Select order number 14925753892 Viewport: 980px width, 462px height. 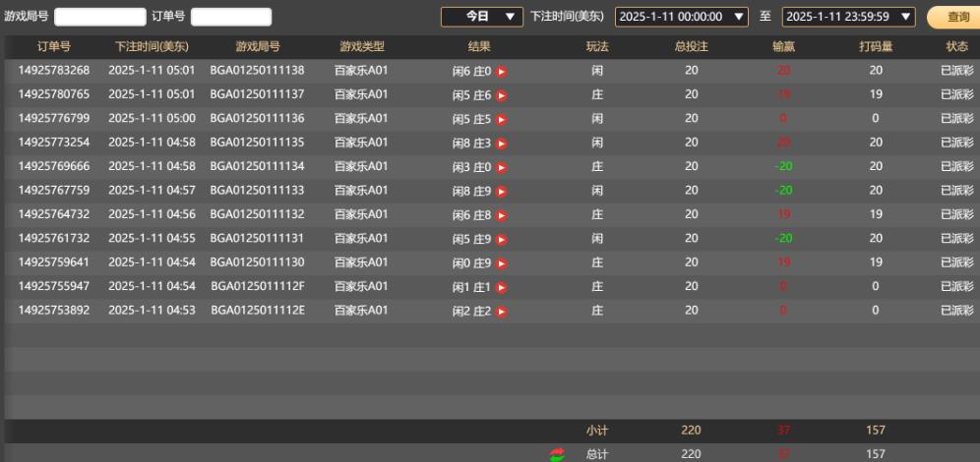pyautogui.click(x=54, y=311)
